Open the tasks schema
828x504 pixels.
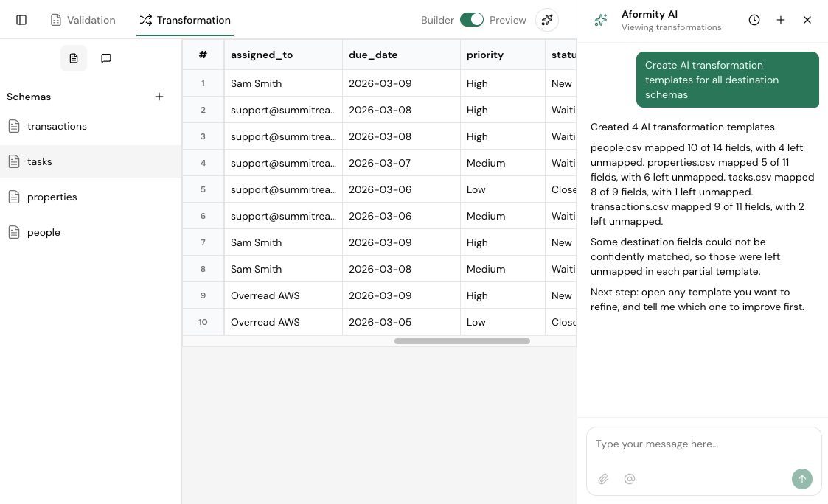[x=91, y=161]
